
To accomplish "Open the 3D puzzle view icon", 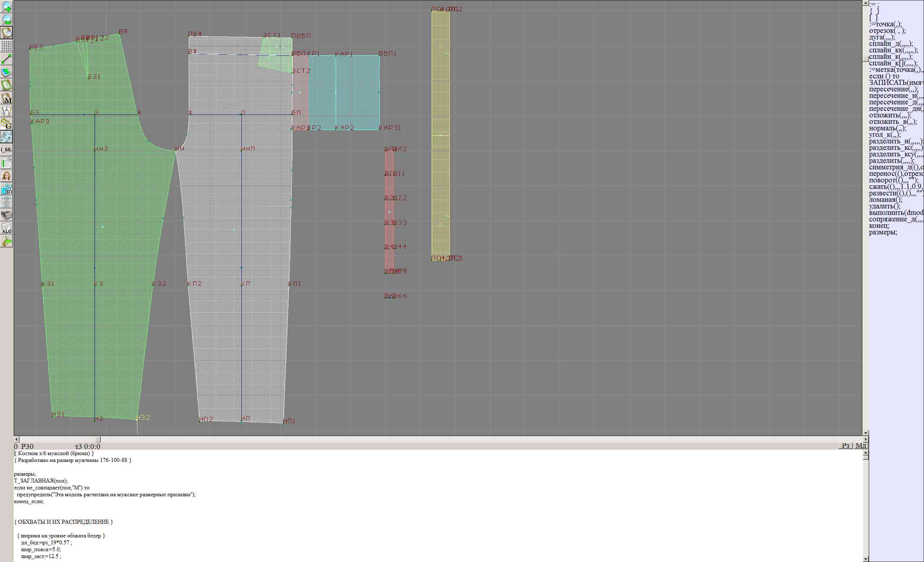I will point(7,189).
